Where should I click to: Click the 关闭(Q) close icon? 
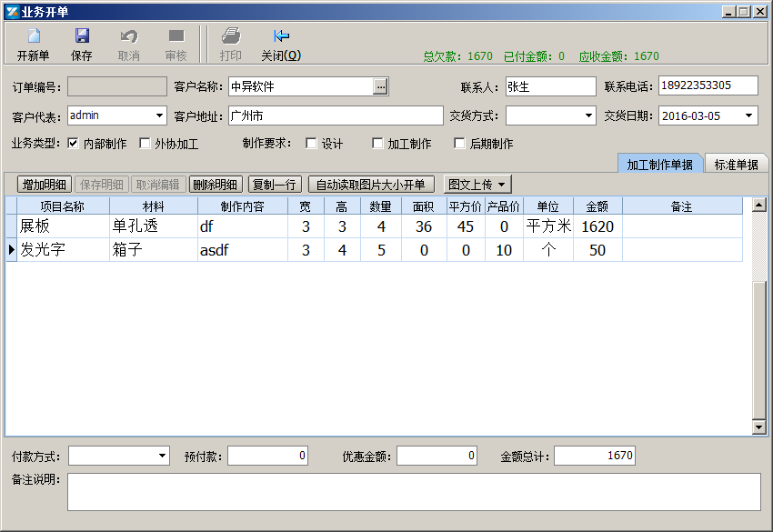(x=282, y=43)
